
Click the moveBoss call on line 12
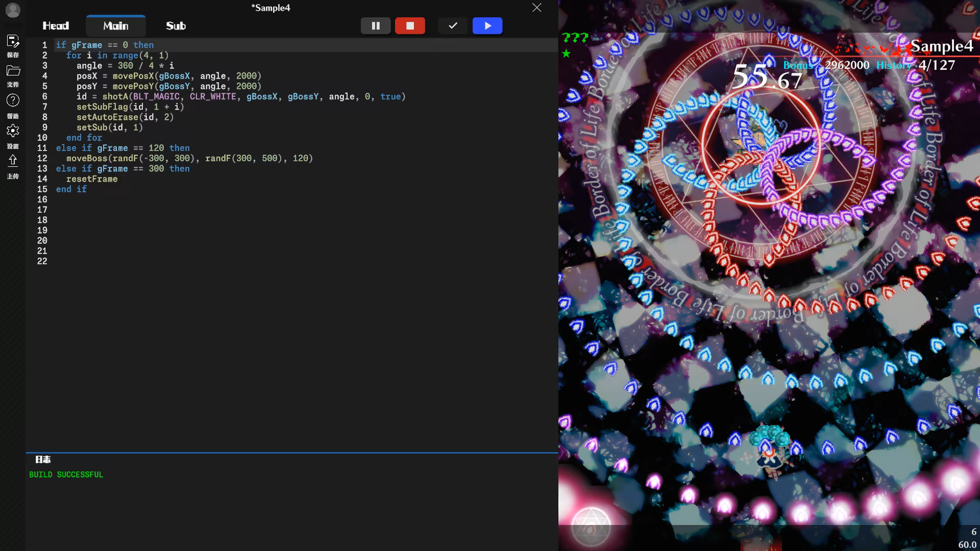(x=189, y=158)
